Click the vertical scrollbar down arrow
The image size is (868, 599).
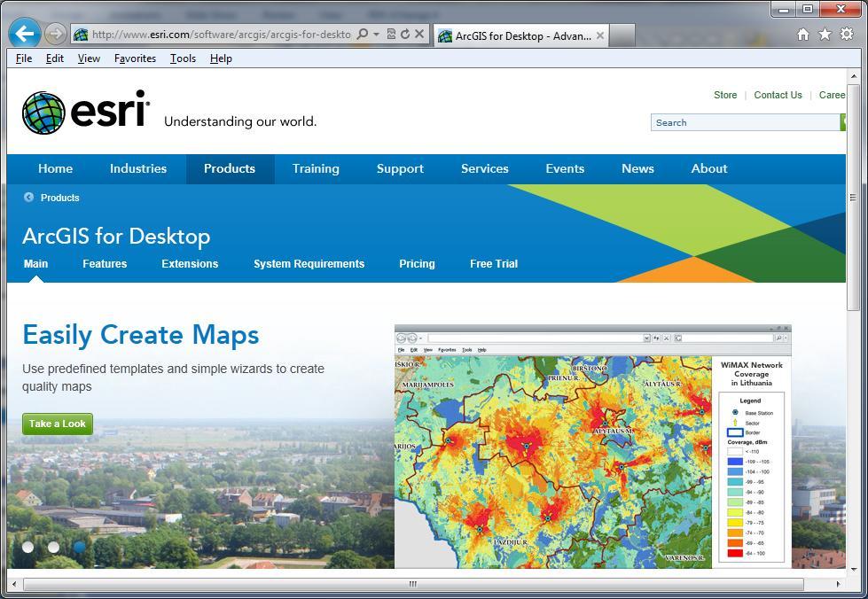(x=853, y=569)
